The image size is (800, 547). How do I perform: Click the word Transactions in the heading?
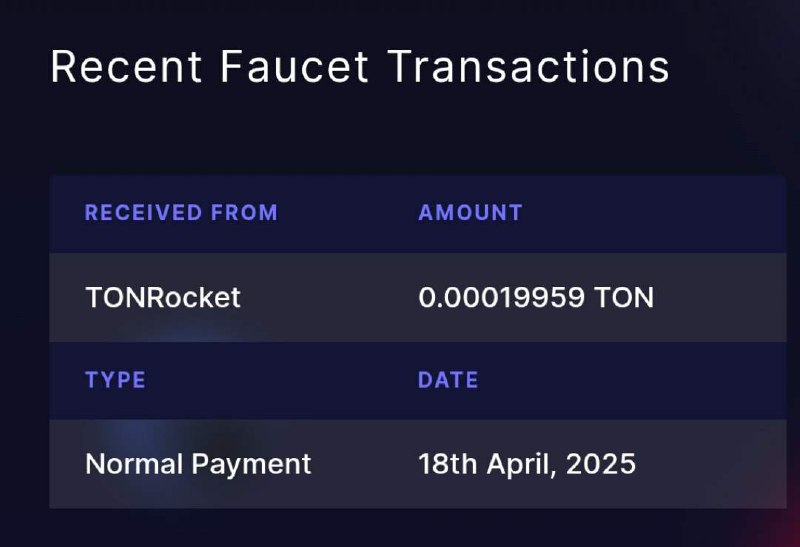pyautogui.click(x=528, y=66)
